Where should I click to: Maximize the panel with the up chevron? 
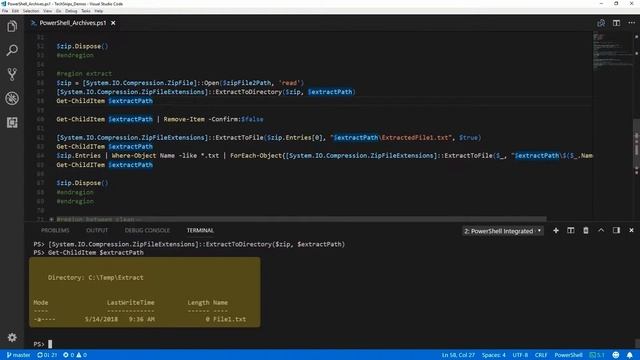pos(601,231)
